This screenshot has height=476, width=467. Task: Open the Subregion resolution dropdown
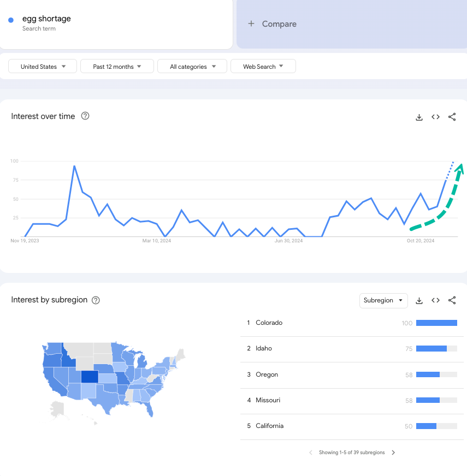tap(383, 300)
